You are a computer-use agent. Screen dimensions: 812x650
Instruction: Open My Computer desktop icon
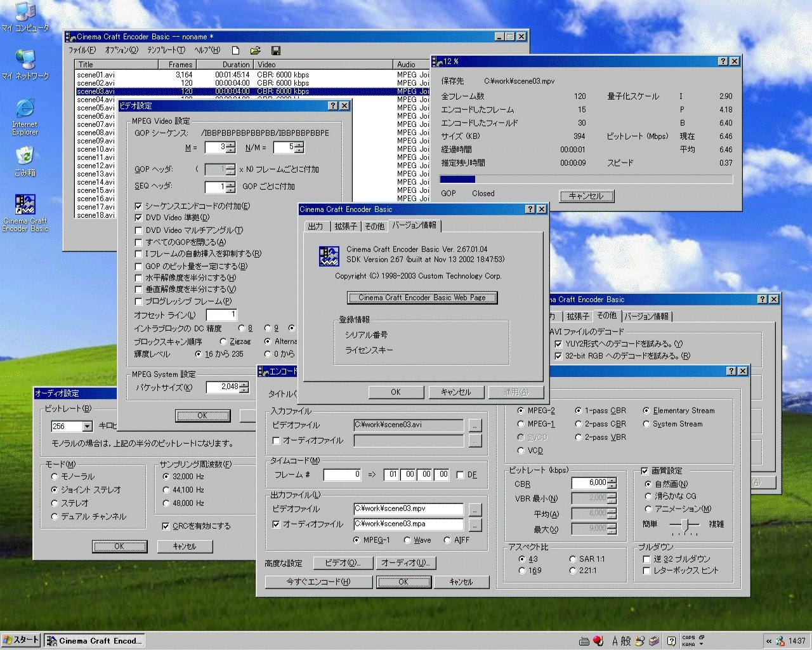click(25, 13)
